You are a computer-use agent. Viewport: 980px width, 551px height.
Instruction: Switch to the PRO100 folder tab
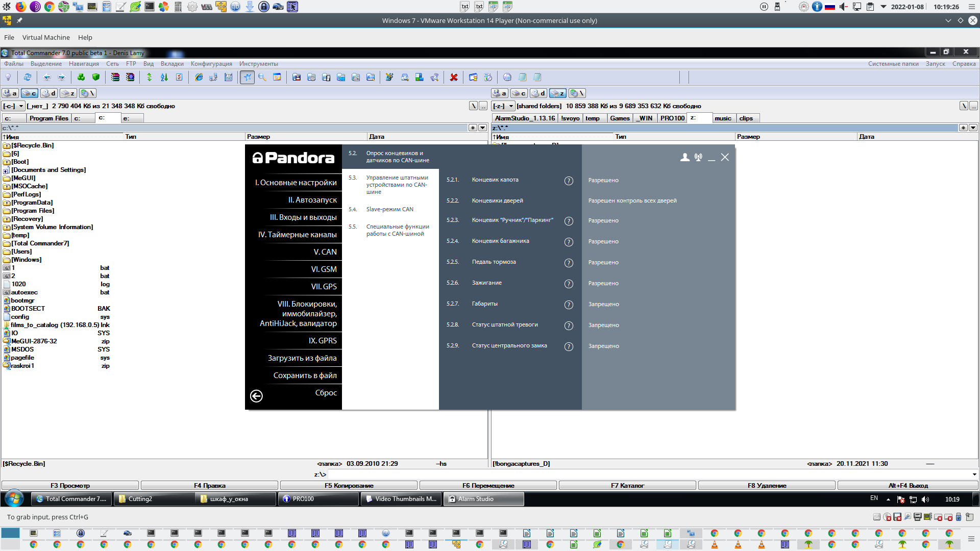672,118
